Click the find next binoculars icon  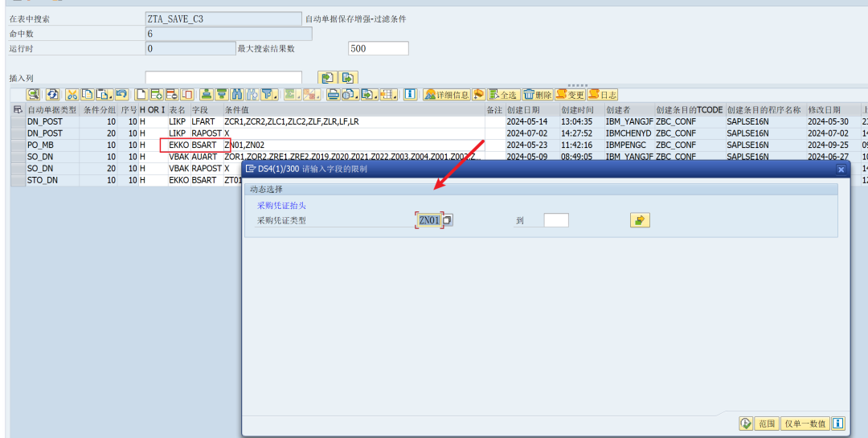coord(252,95)
